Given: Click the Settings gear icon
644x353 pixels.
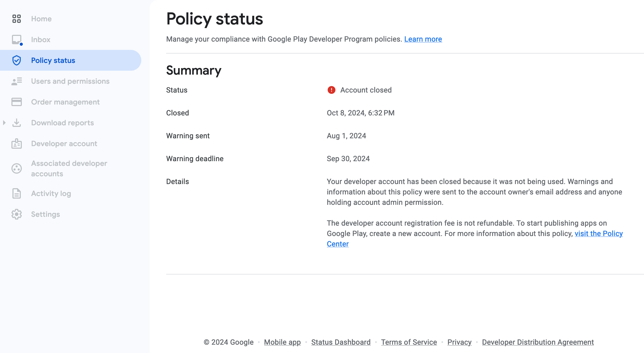Looking at the screenshot, I should (x=17, y=214).
